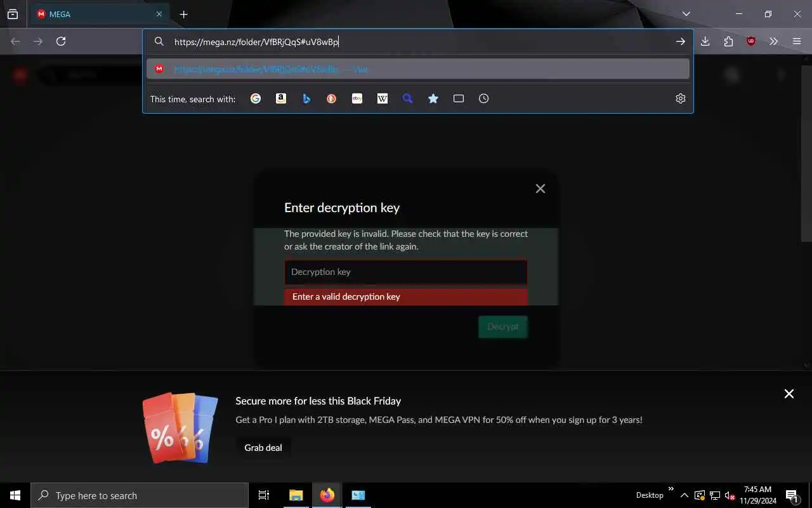
Task: Click the go arrow in address bar
Action: (x=680, y=41)
